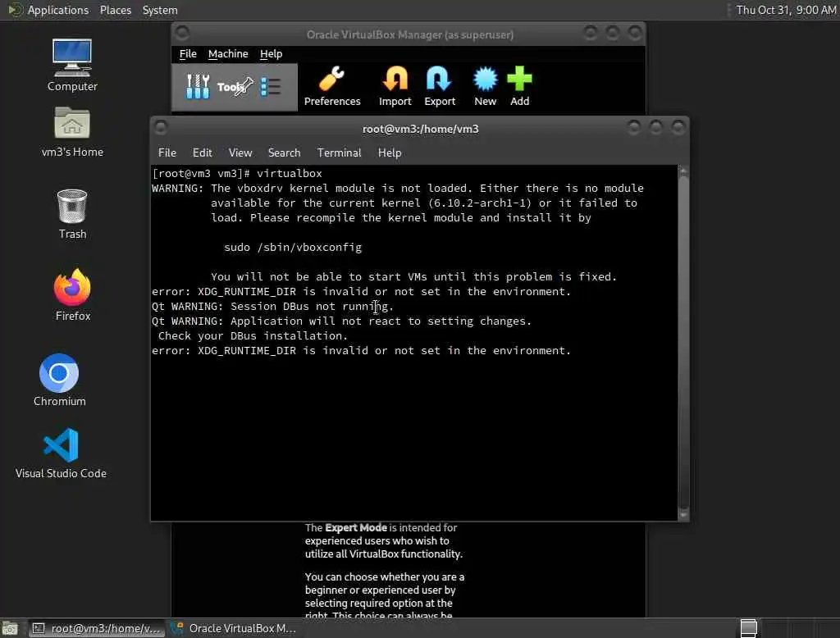Open the Trash desktop icon
This screenshot has height=638, width=840.
coord(72,214)
